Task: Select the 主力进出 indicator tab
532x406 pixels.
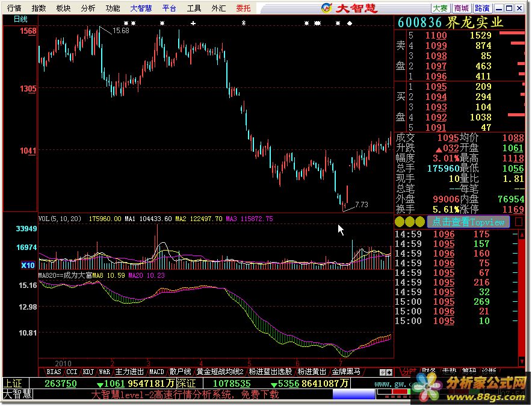Action: pyautogui.click(x=129, y=372)
